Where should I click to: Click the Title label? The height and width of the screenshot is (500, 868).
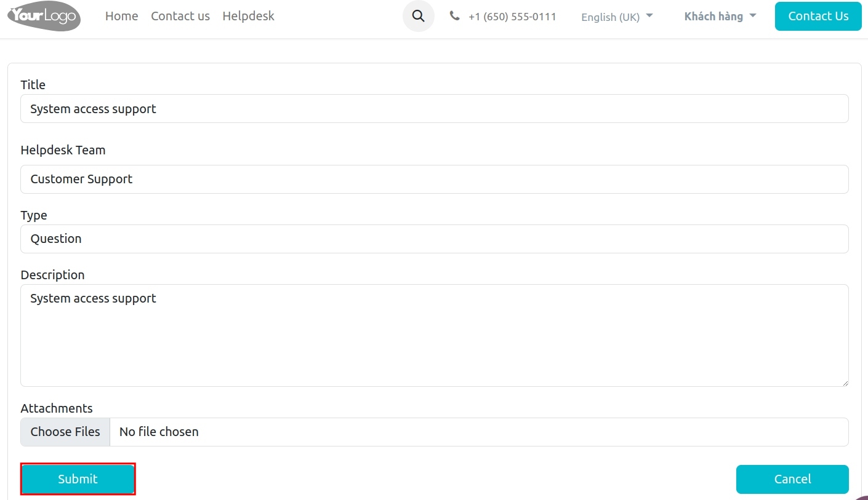(33, 85)
